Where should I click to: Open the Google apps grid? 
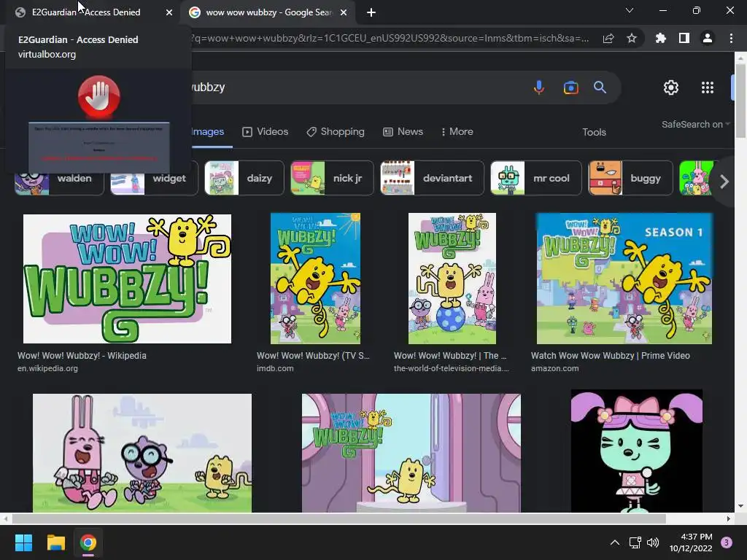click(708, 87)
